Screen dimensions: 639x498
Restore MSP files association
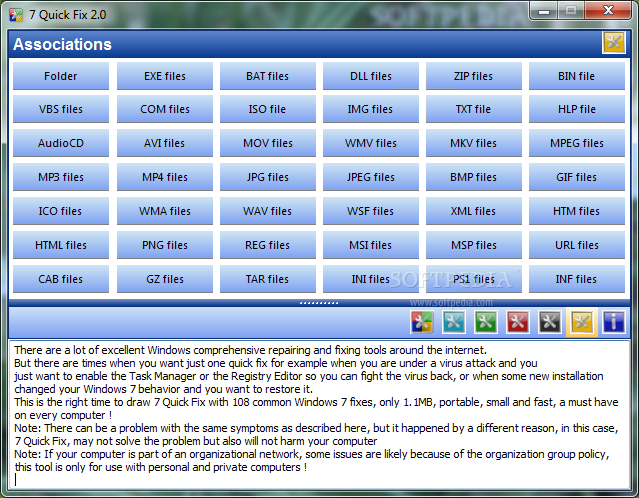point(474,245)
